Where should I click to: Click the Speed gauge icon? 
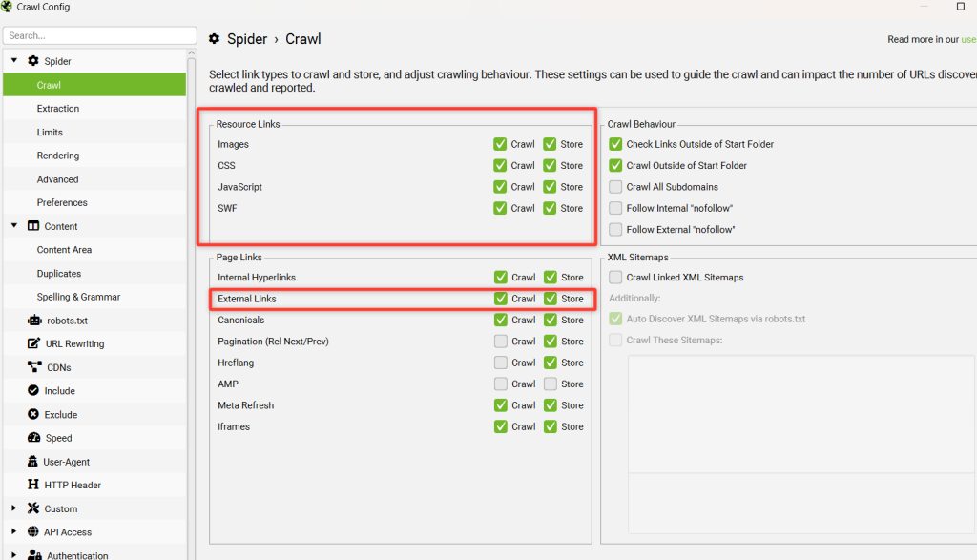[33, 437]
